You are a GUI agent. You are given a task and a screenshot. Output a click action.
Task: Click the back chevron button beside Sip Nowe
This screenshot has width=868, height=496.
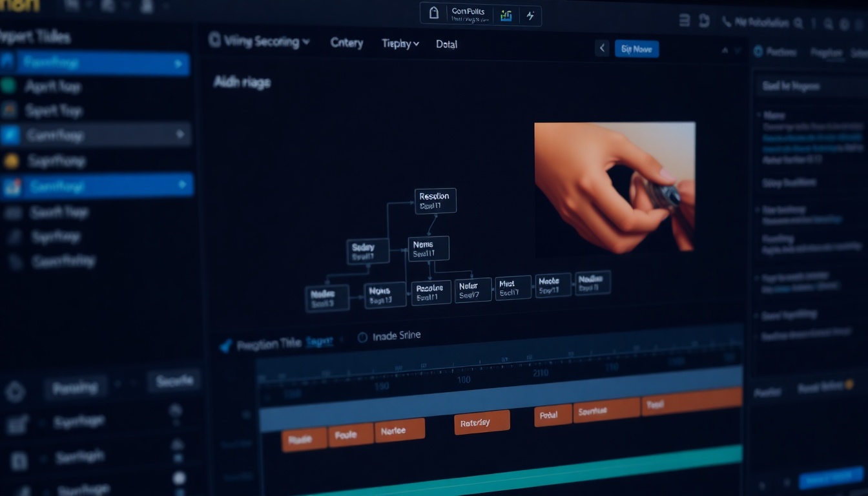[x=602, y=48]
